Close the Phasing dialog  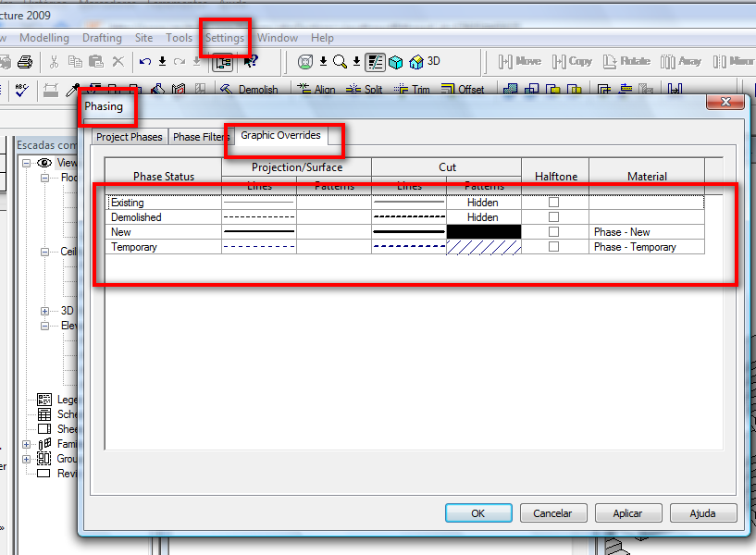(725, 102)
